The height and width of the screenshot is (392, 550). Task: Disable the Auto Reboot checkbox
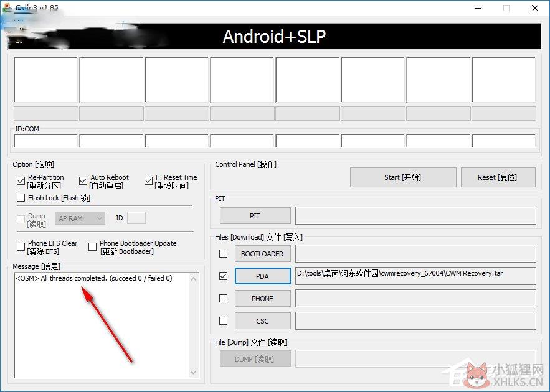coord(83,181)
